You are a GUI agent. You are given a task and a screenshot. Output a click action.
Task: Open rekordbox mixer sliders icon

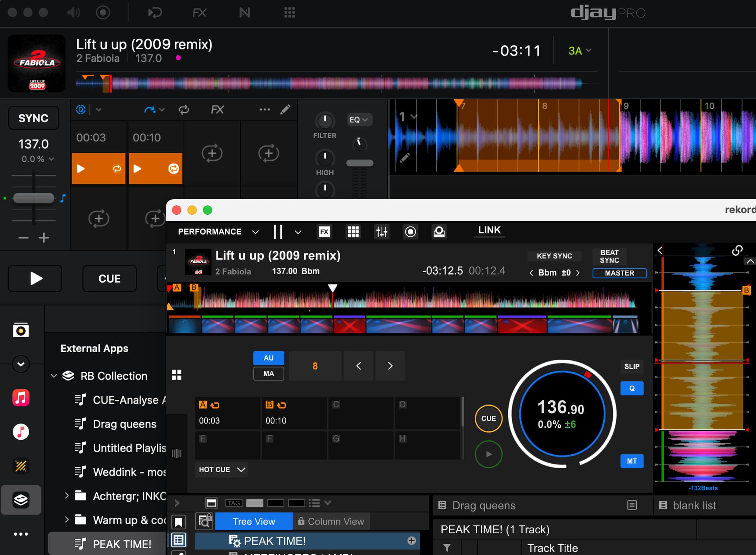coord(382,232)
